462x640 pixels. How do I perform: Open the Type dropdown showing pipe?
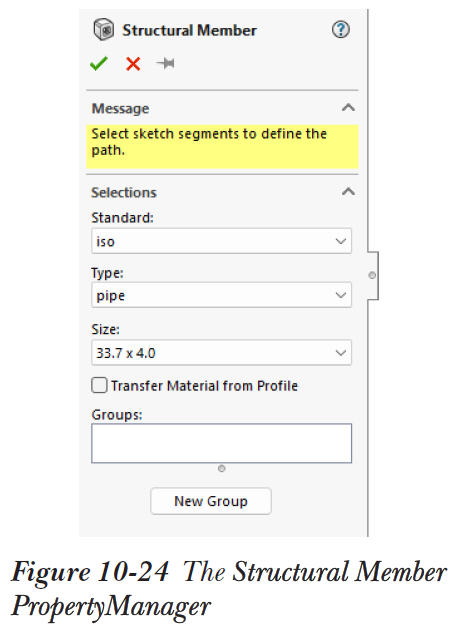click(221, 295)
